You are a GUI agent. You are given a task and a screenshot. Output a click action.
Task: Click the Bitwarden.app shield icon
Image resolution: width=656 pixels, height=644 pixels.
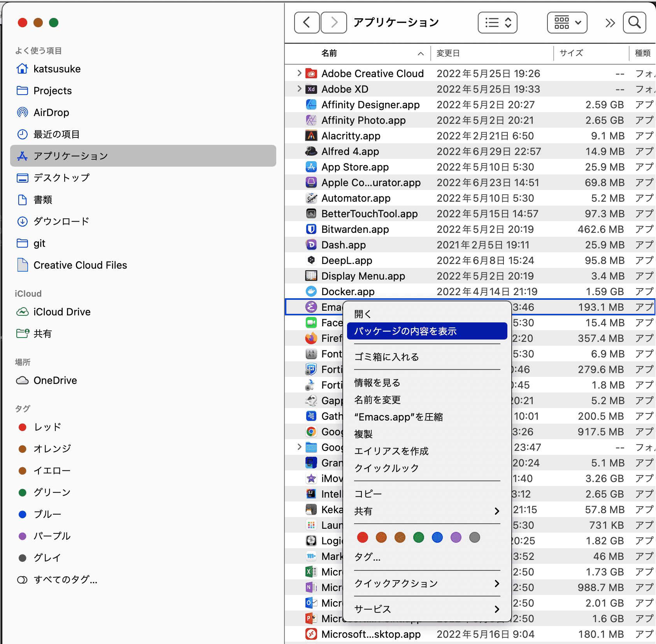(311, 229)
